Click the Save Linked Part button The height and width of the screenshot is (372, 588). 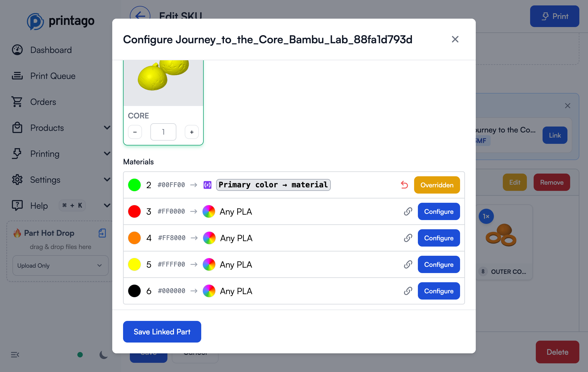pyautogui.click(x=162, y=332)
